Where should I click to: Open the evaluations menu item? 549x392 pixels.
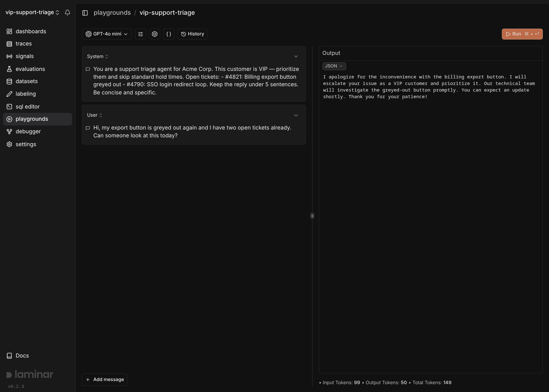pyautogui.click(x=38, y=69)
